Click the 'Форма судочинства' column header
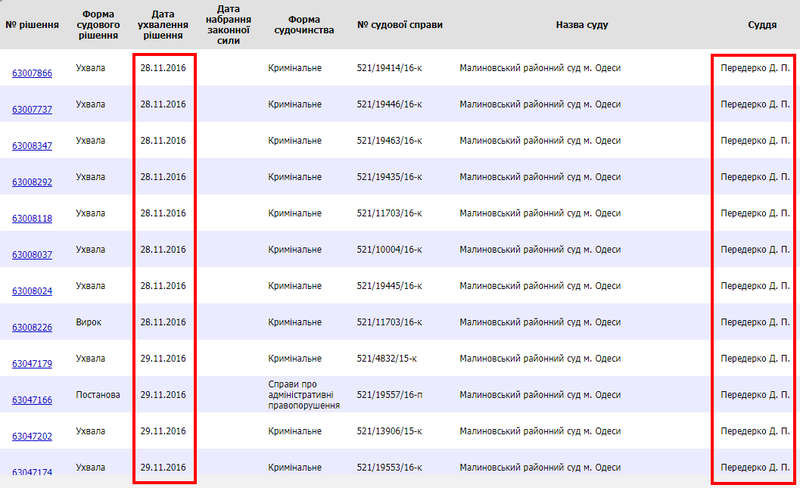Image resolution: width=800 pixels, height=488 pixels. click(x=303, y=23)
